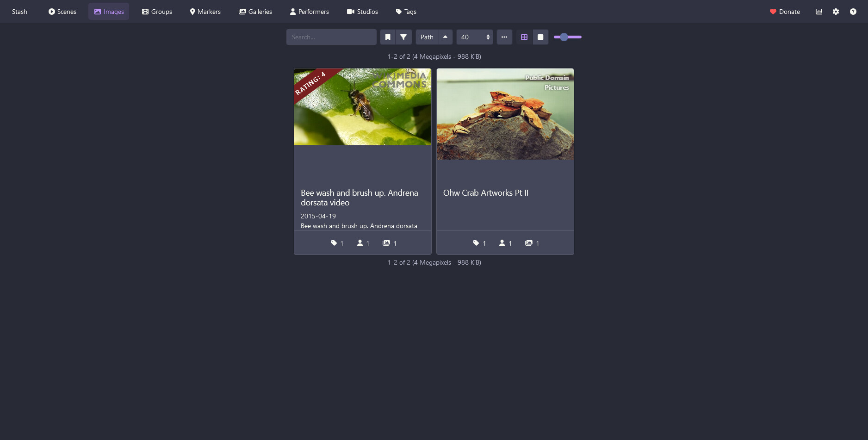Open the filter funnel icon
The image size is (868, 440).
click(x=403, y=37)
